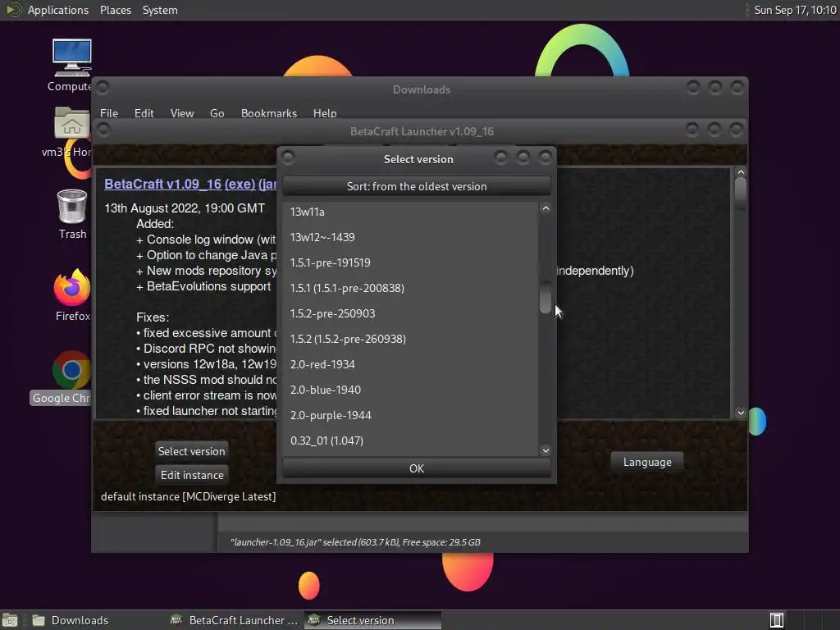The height and width of the screenshot is (630, 840).
Task: Open the BetaCraft v1.09_16 changelog link
Action: (163, 184)
